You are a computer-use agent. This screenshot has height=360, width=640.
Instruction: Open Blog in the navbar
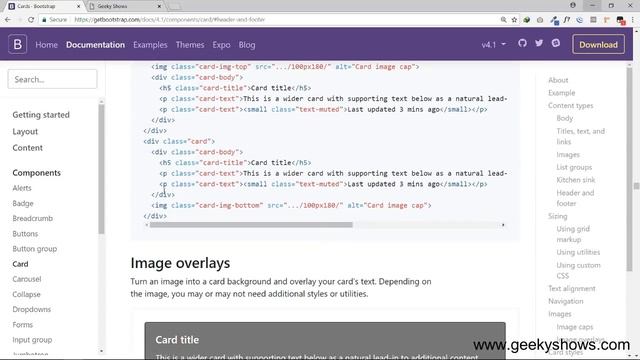247,45
